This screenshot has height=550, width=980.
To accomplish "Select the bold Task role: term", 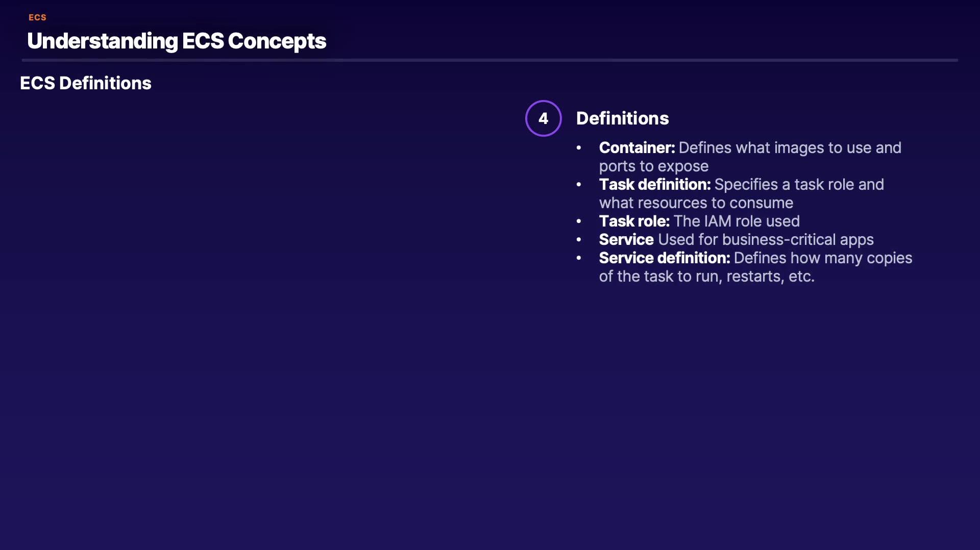I will click(x=634, y=221).
